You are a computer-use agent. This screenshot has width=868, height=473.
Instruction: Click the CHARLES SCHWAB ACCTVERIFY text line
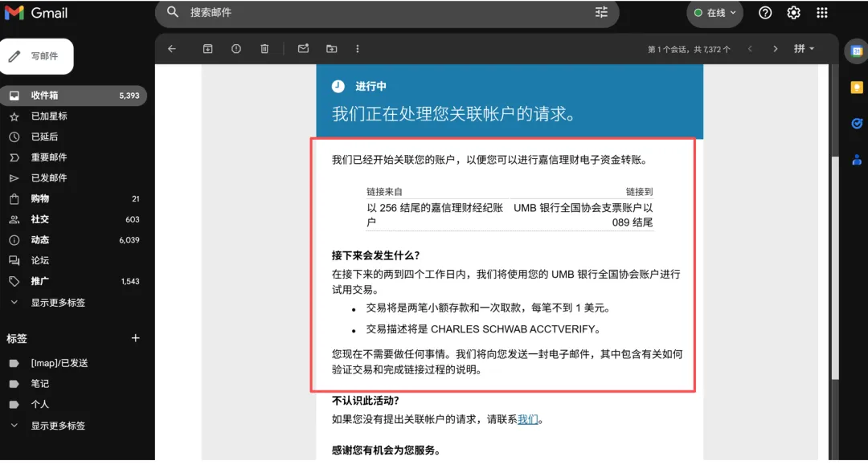[483, 329]
